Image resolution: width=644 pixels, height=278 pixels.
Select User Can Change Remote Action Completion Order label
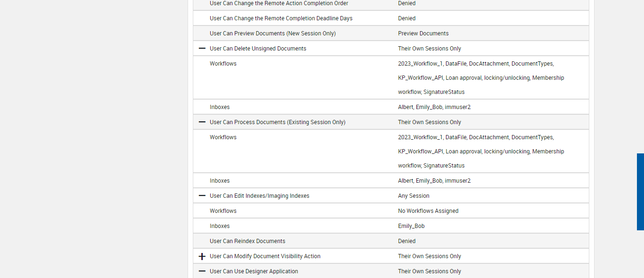[279, 3]
